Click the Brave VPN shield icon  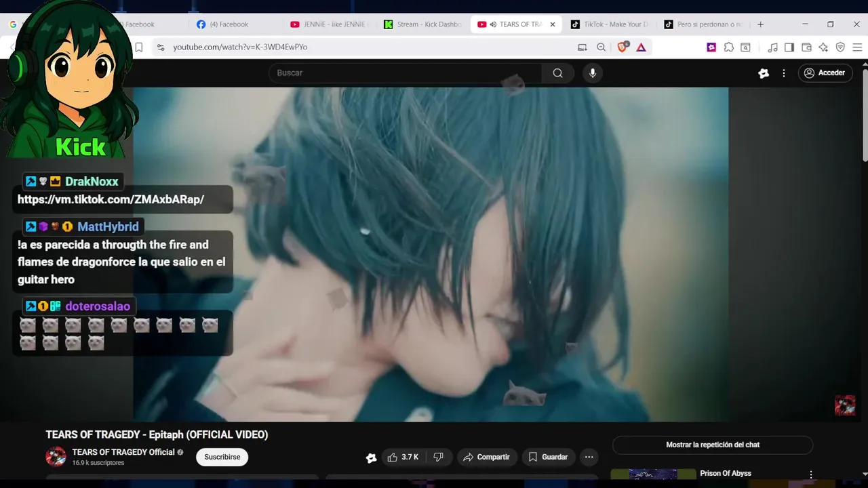(x=840, y=47)
